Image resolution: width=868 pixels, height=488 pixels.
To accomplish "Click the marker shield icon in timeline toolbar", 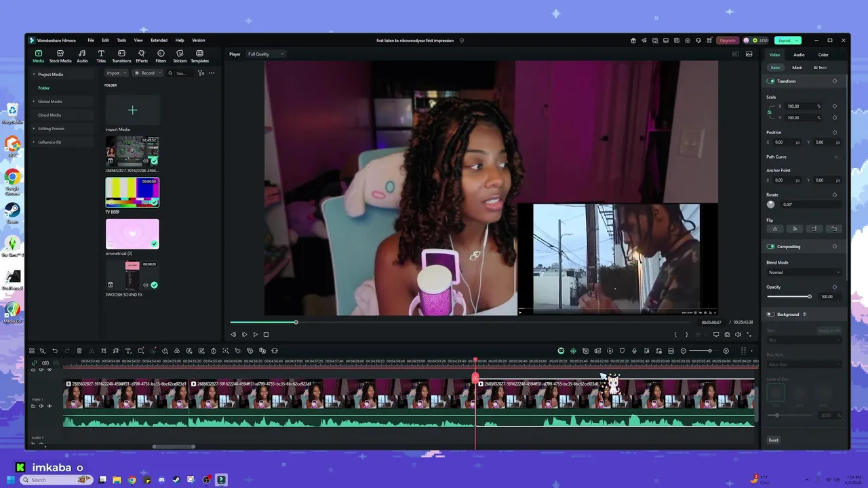I will [622, 351].
